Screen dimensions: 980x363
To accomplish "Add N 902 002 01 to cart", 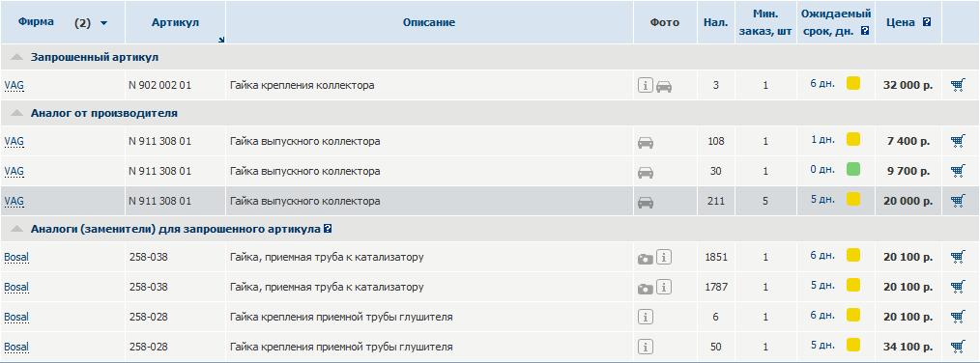I will click(958, 85).
